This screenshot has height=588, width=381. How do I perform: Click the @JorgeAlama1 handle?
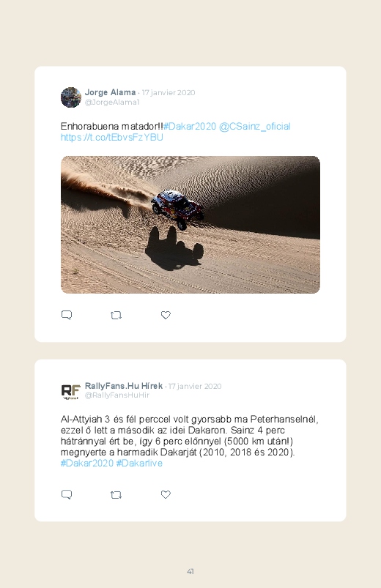[x=112, y=103]
